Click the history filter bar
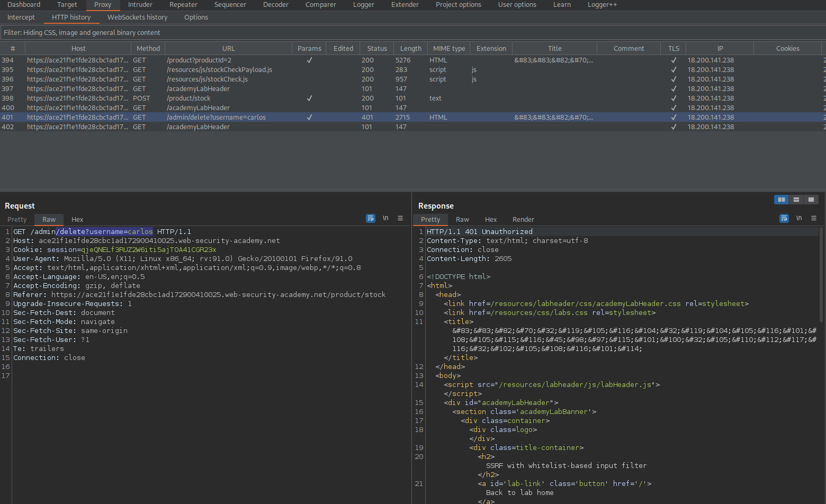Screen dimensions: 826x504 tap(413, 32)
